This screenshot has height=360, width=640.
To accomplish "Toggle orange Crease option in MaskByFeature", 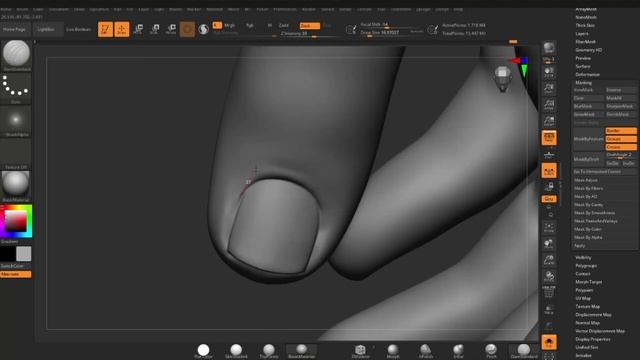I will pos(621,147).
